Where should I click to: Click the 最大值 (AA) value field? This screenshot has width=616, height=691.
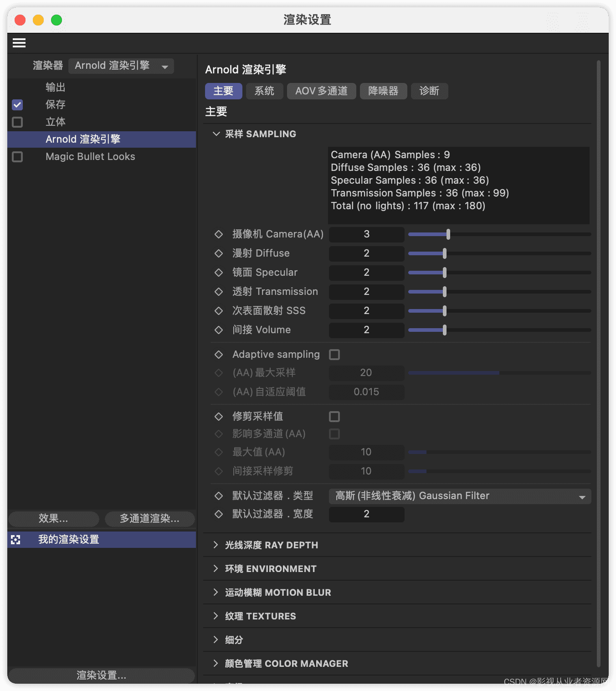[x=366, y=452]
